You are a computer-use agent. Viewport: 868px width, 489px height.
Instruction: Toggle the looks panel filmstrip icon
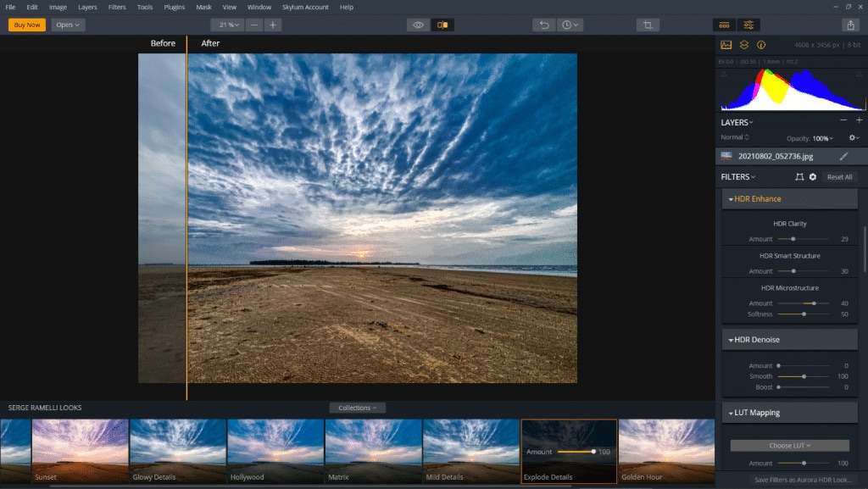click(724, 25)
